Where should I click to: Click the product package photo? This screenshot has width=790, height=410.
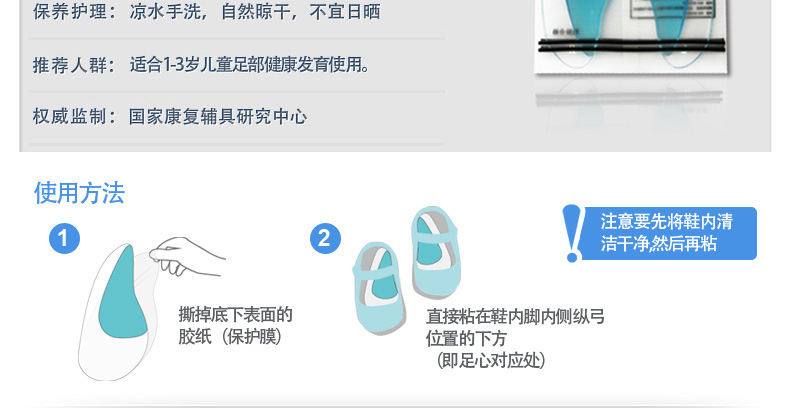pos(632,36)
